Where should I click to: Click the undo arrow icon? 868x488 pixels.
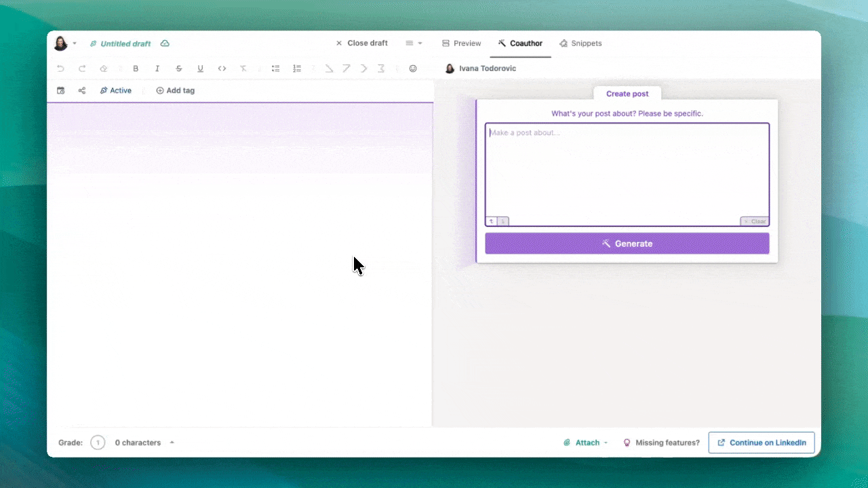pos(60,68)
